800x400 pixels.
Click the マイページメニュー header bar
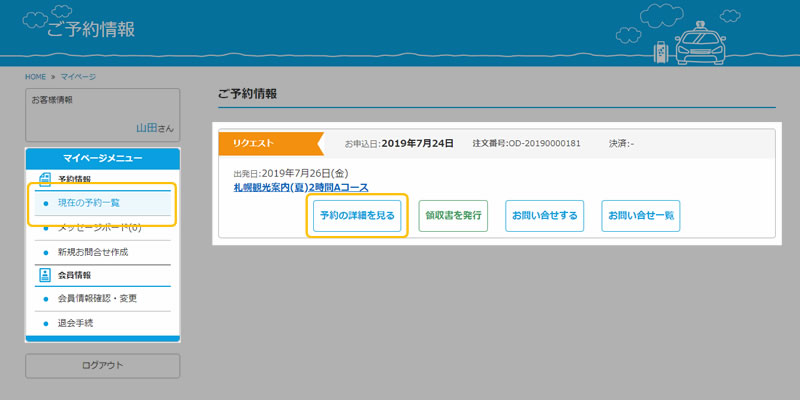click(x=102, y=158)
